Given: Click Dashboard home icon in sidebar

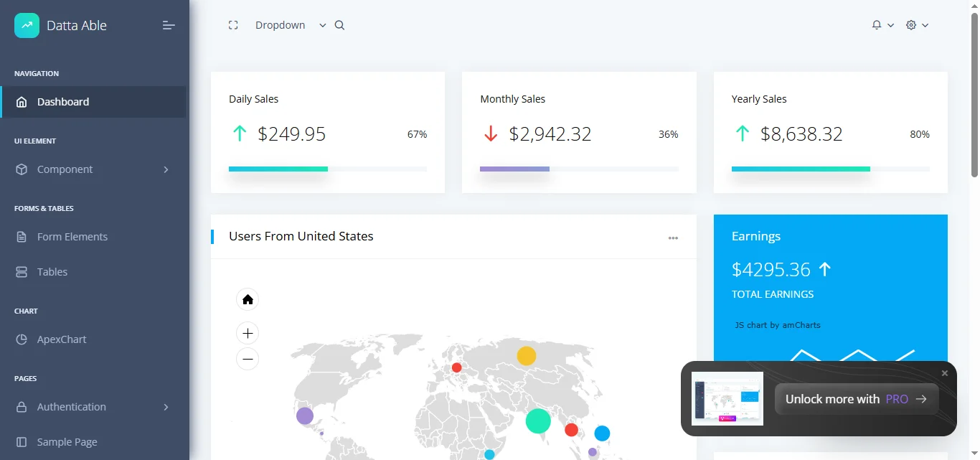Looking at the screenshot, I should pyautogui.click(x=22, y=102).
